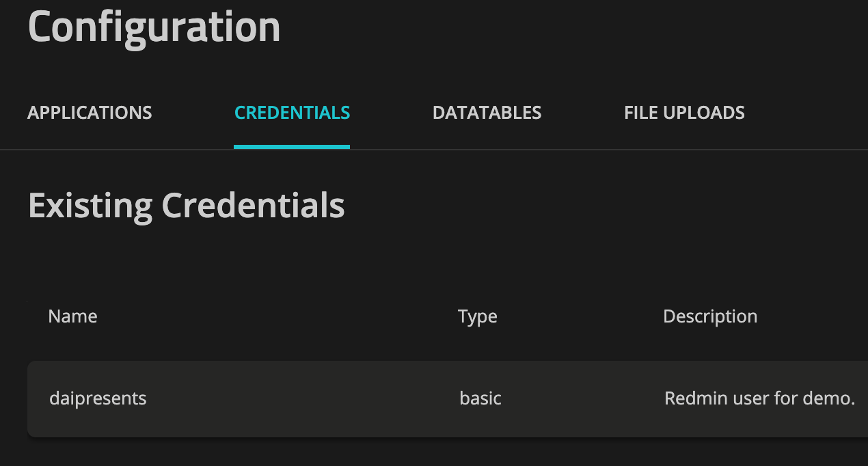The height and width of the screenshot is (466, 868).
Task: Click the Configuration page heading
Action: pyautogui.click(x=154, y=27)
